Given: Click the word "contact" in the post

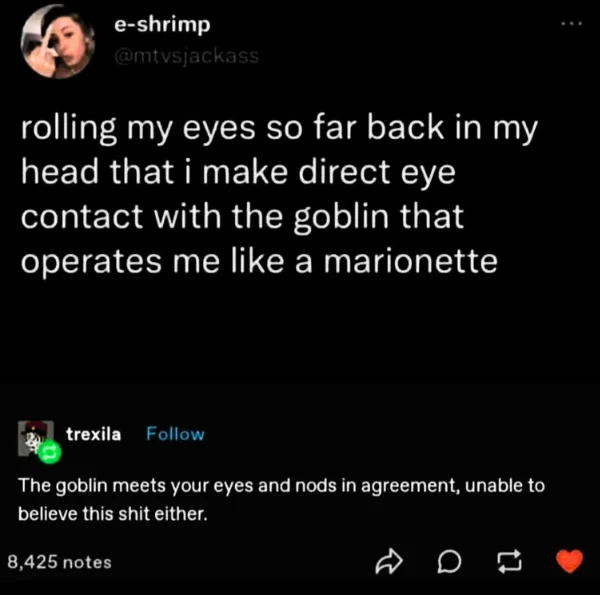Looking at the screenshot, I should (x=82, y=217).
